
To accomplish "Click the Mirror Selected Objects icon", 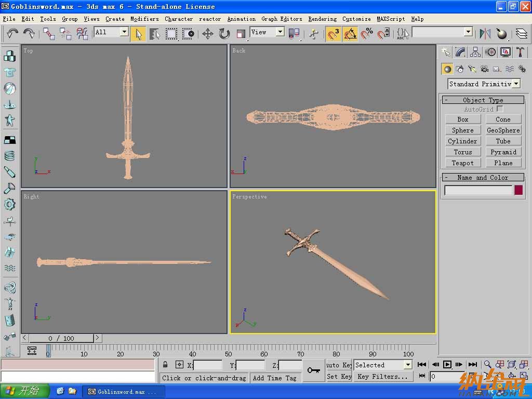I will [x=485, y=34].
